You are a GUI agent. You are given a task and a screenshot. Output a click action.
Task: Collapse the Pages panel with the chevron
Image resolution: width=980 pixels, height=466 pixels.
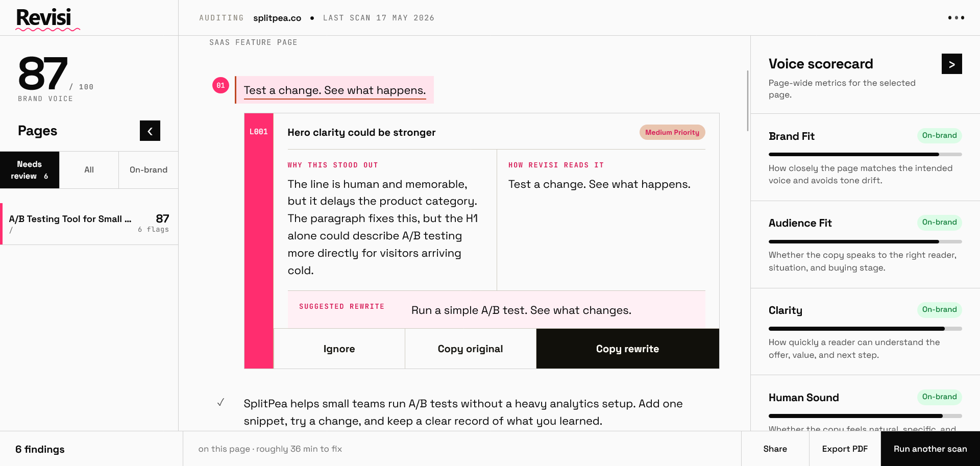150,131
